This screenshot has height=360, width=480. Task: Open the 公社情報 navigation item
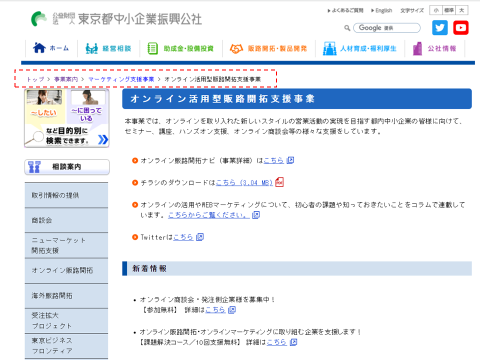[434, 49]
